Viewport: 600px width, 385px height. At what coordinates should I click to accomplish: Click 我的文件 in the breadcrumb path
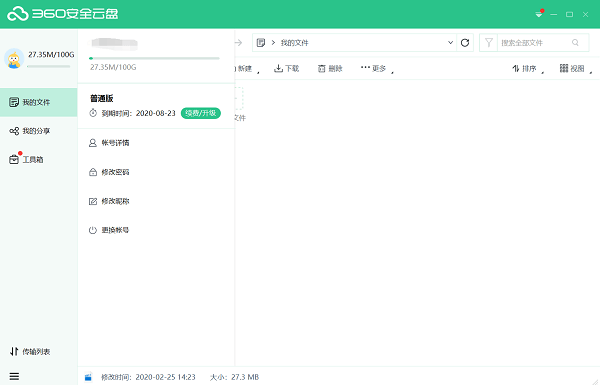click(294, 42)
